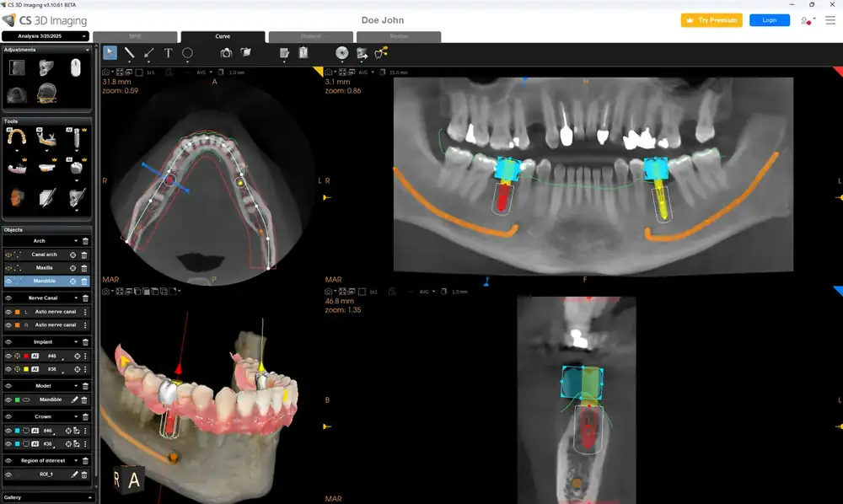Select the arrow annotation tool
Screen dimensions: 843x504
pyautogui.click(x=148, y=53)
